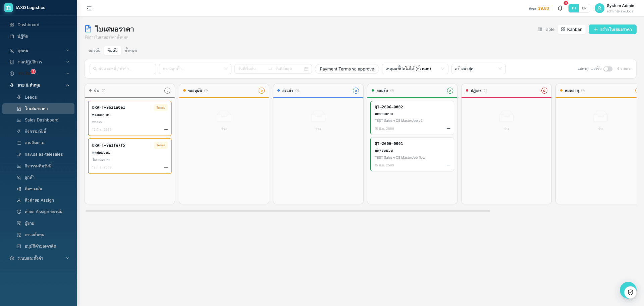Screen dimensions: 644x306
Task: Click Terms tag on DRAFT-9a1fe7f5 card
Action: (x=161, y=145)
